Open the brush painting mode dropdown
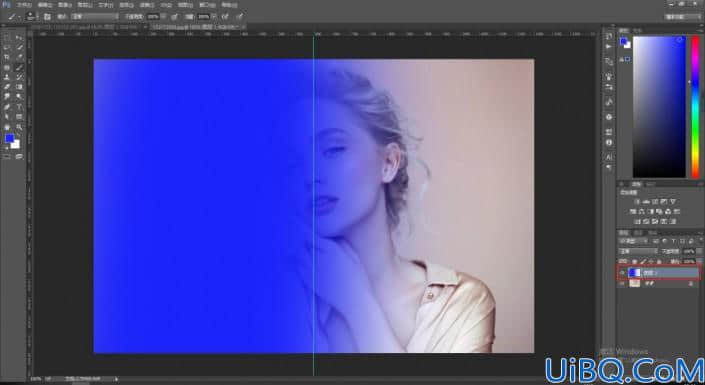Viewport: 705px width, 385px height. click(x=95, y=17)
